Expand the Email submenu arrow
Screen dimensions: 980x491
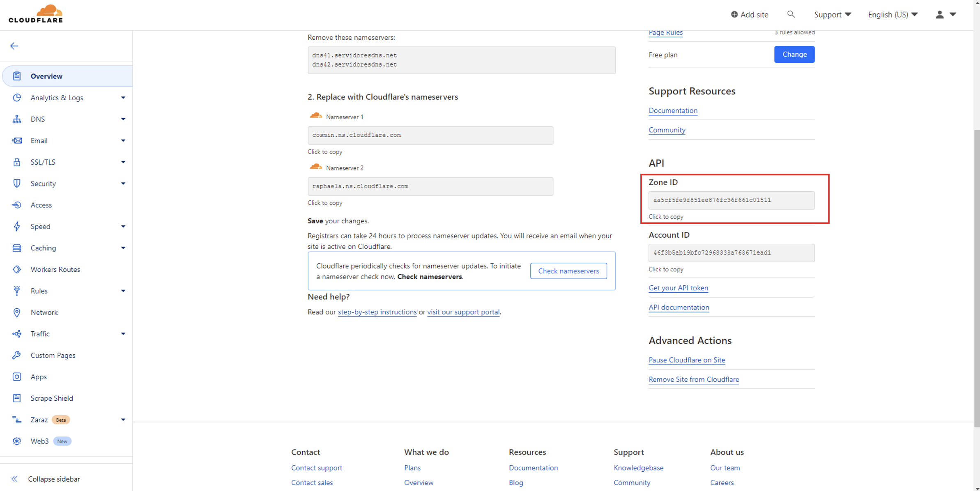(x=123, y=140)
